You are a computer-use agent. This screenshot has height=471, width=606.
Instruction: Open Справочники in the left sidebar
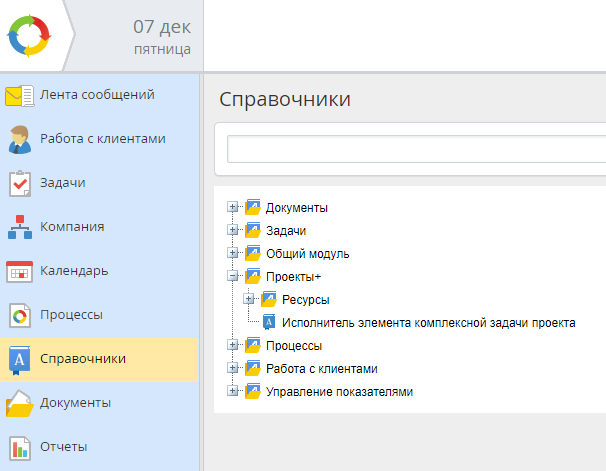82,359
